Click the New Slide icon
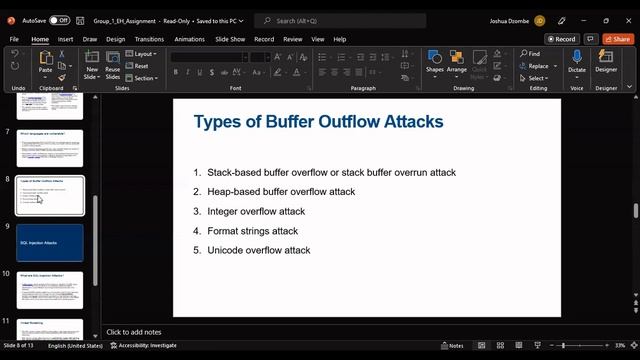640x360 pixels. pos(92,58)
